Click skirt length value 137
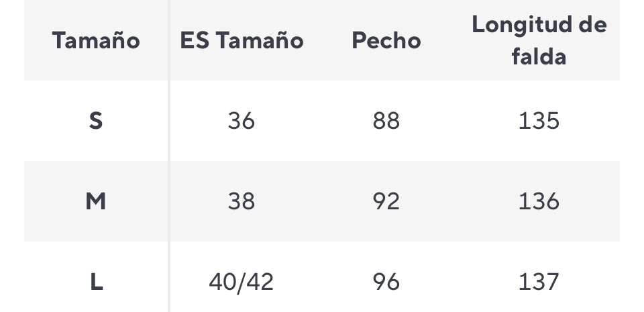The height and width of the screenshot is (312, 644). pos(539,282)
